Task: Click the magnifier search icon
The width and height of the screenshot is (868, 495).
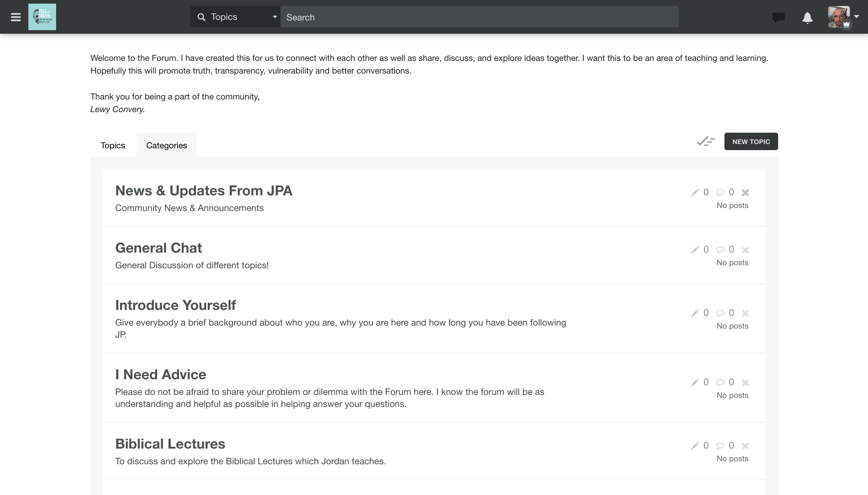Action: [x=201, y=17]
